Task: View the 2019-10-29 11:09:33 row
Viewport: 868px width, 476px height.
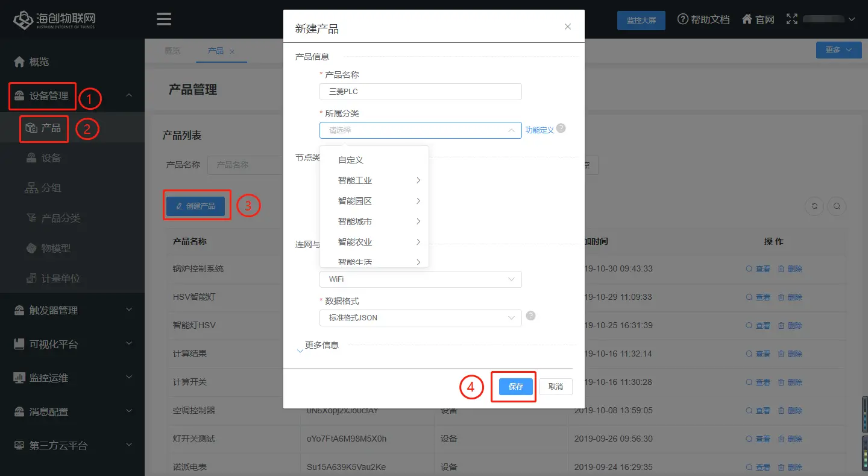Action: [x=758, y=297]
